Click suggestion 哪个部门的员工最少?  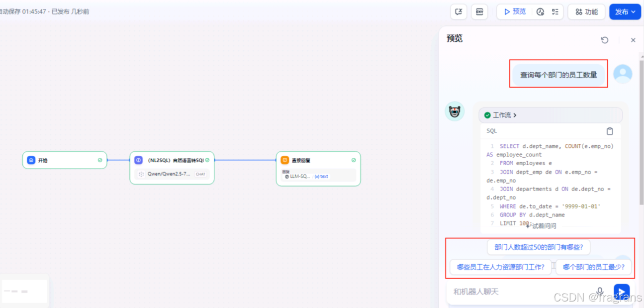pyautogui.click(x=593, y=267)
